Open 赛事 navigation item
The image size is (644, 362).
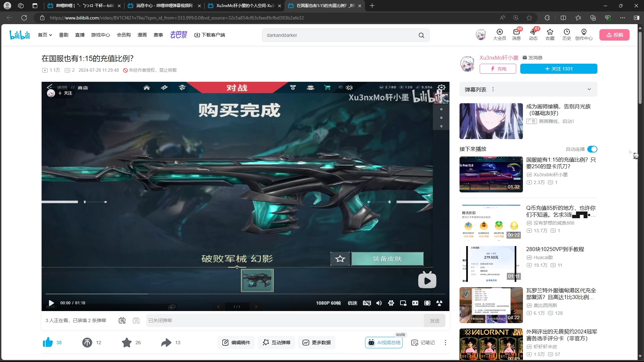tap(158, 35)
